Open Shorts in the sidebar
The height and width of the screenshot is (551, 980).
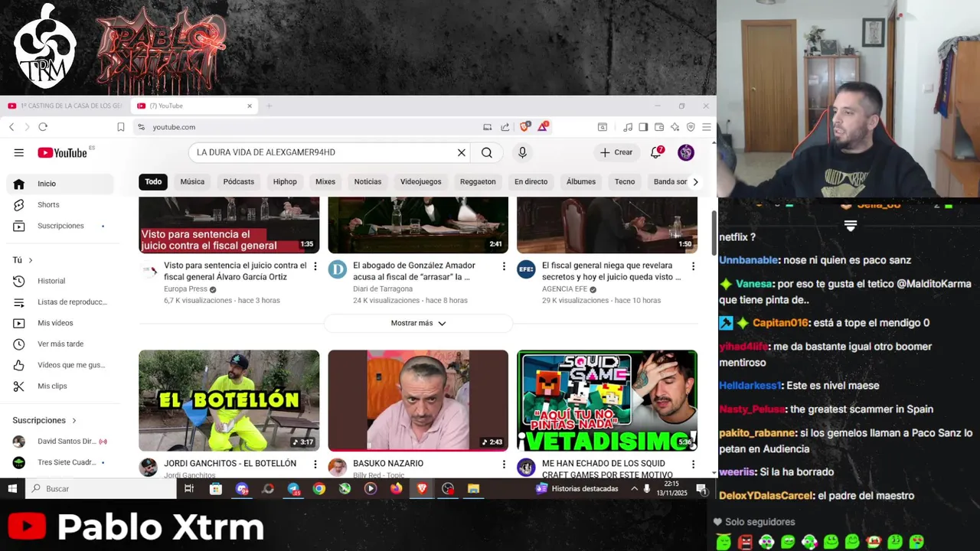coord(60,204)
